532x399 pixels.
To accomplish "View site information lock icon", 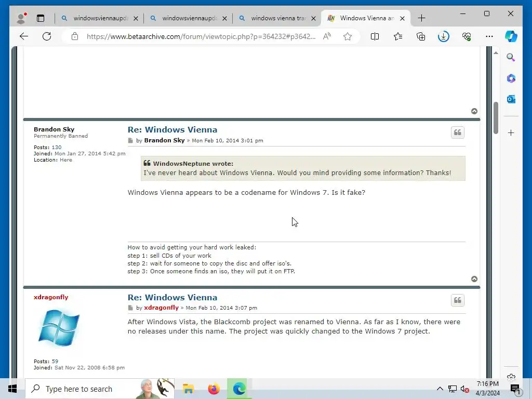I will (x=75, y=36).
